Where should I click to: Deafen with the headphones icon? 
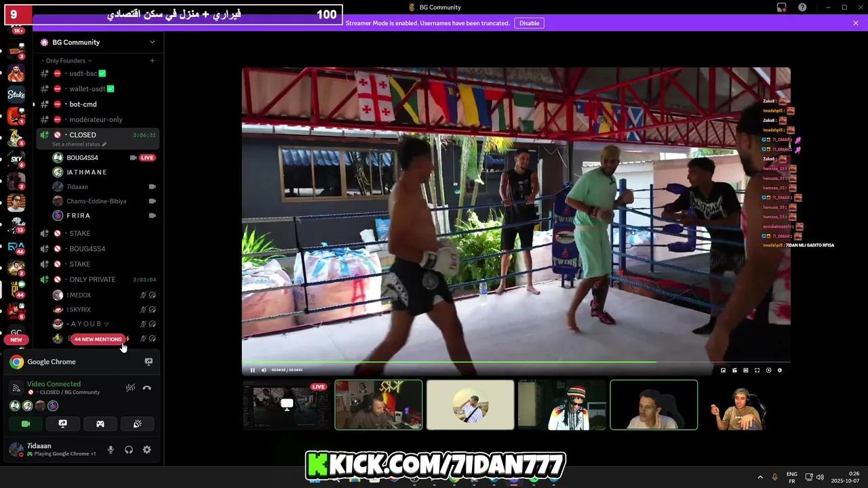[129, 449]
